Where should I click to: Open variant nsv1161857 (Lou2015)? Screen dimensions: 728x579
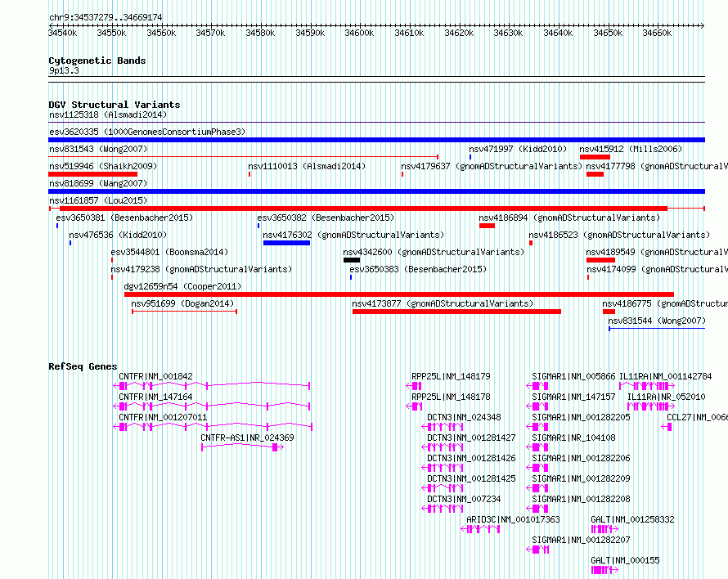98,200
